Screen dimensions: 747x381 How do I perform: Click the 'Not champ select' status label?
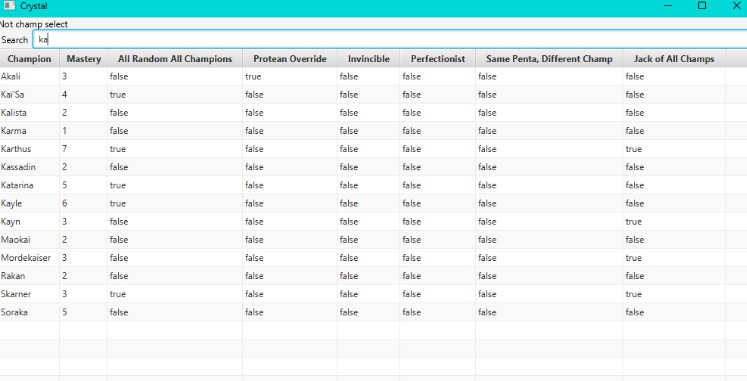[33, 24]
